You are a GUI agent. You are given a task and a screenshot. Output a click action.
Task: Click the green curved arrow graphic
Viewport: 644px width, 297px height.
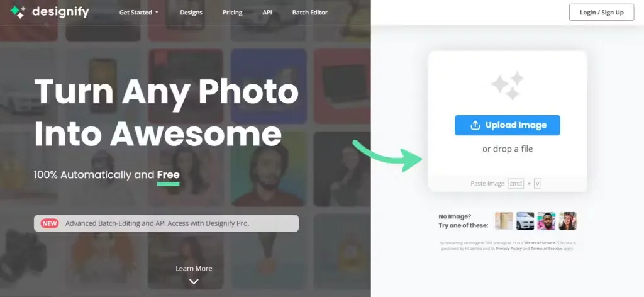pos(387,155)
